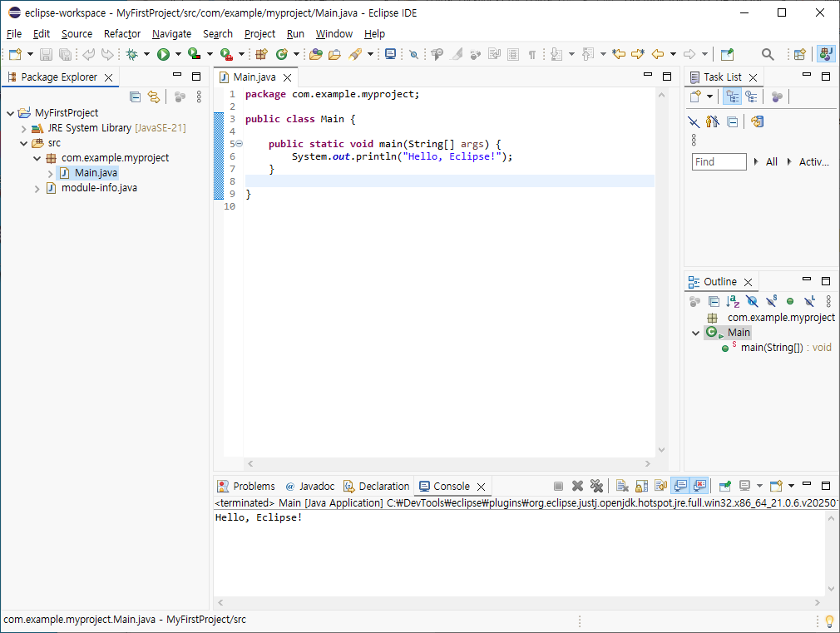
Task: Click the Pin Editor toolbar icon
Action: (x=727, y=54)
